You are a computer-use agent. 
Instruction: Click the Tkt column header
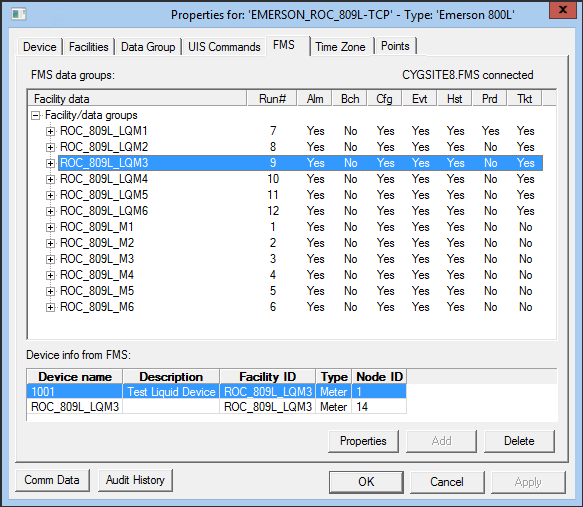pyautogui.click(x=524, y=99)
